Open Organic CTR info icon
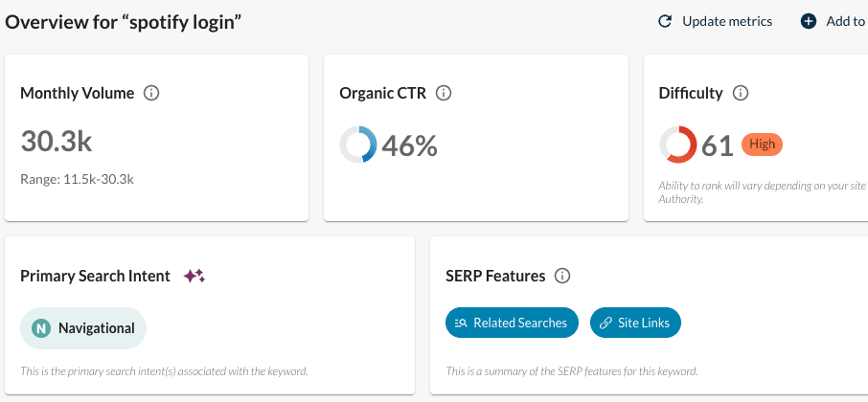 pyautogui.click(x=444, y=94)
